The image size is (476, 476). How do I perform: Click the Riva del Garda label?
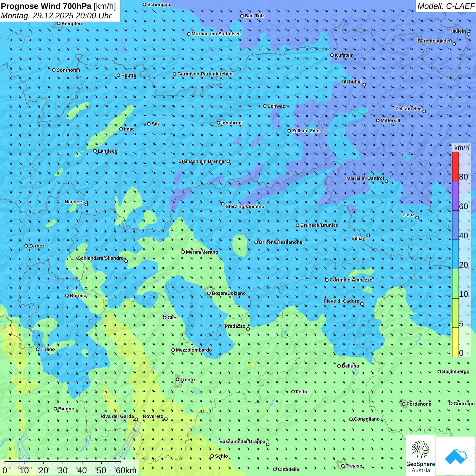[x=117, y=416]
